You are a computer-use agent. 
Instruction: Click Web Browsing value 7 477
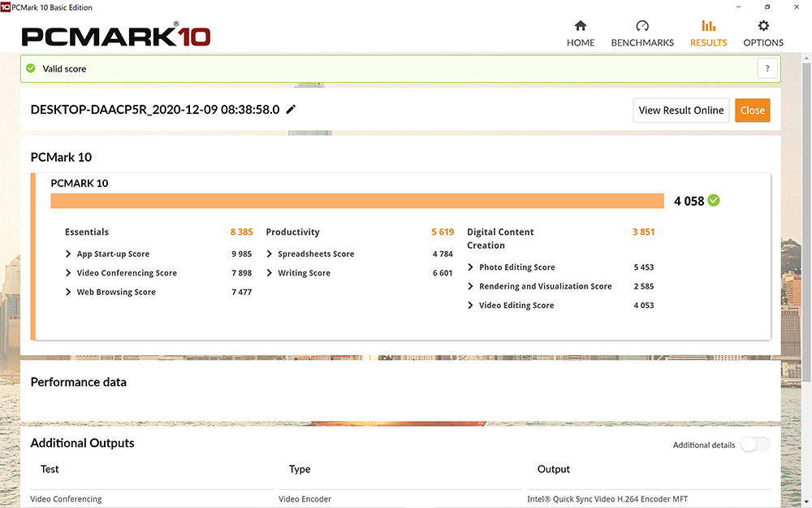pos(241,293)
